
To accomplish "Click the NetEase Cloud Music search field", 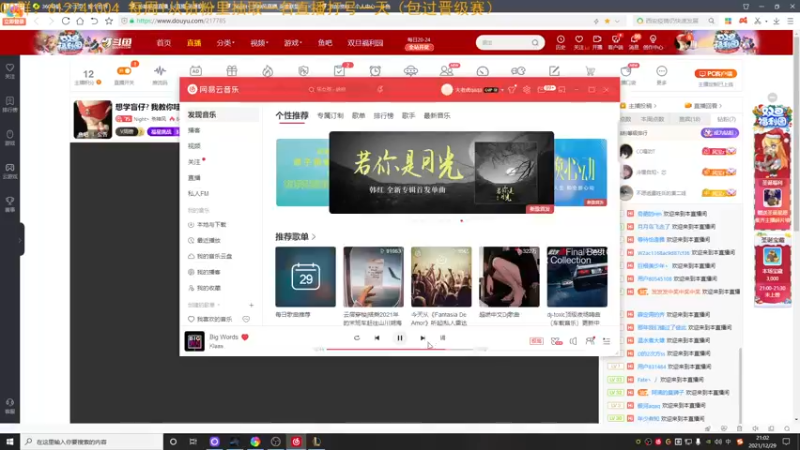I will (337, 89).
